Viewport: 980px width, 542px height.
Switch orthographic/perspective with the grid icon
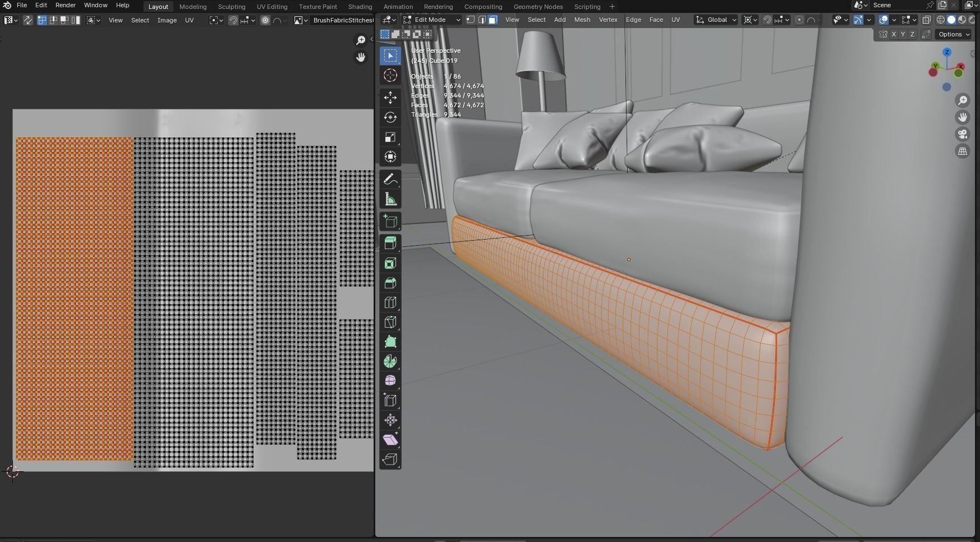[963, 151]
